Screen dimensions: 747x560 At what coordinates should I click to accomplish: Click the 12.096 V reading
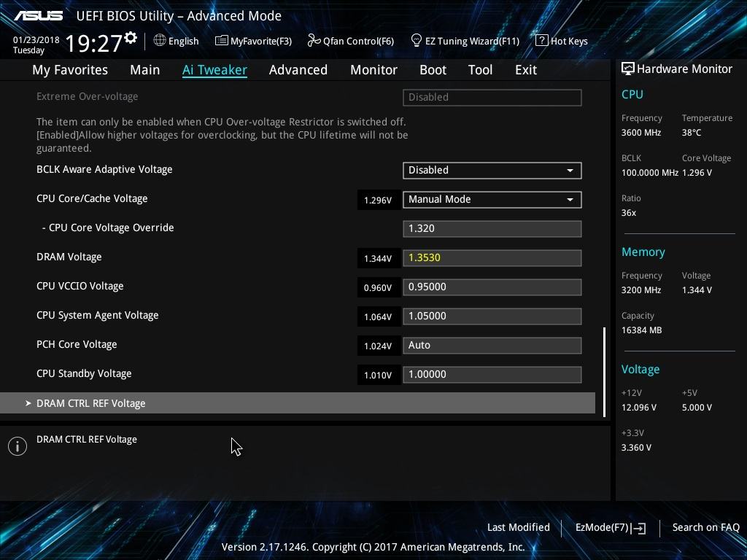(x=639, y=408)
